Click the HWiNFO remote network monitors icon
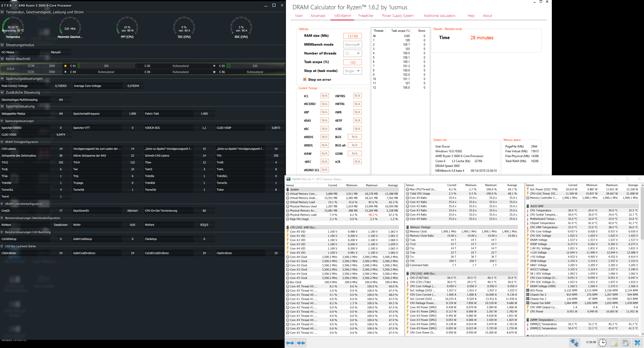 (574, 343)
